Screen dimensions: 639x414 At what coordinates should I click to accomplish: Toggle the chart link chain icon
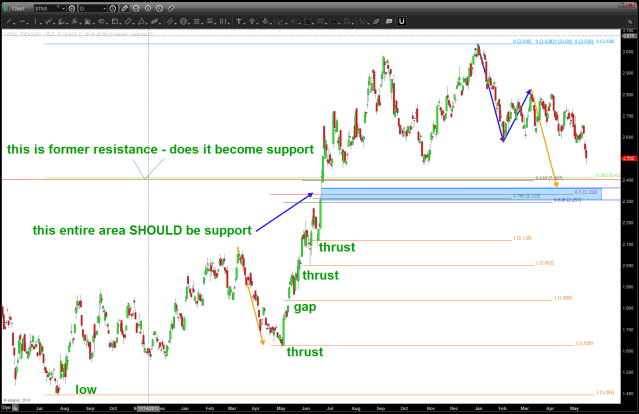point(171,8)
